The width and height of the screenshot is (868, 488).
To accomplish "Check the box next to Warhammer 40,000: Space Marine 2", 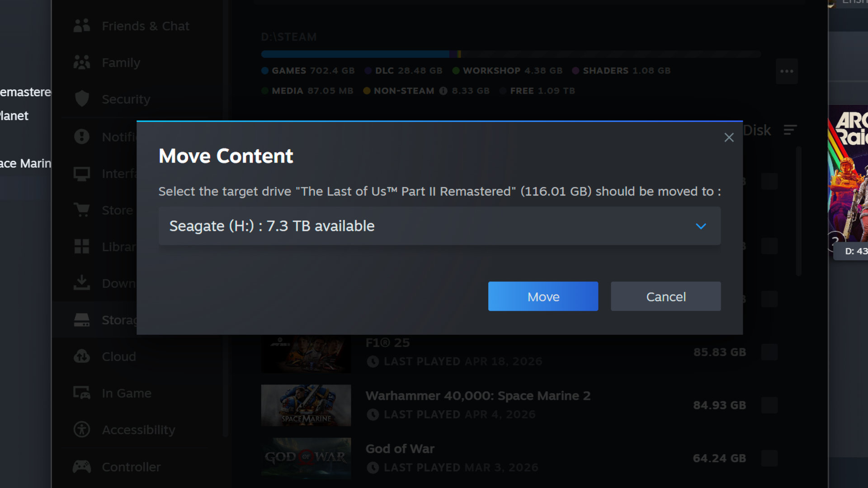I will 770,404.
